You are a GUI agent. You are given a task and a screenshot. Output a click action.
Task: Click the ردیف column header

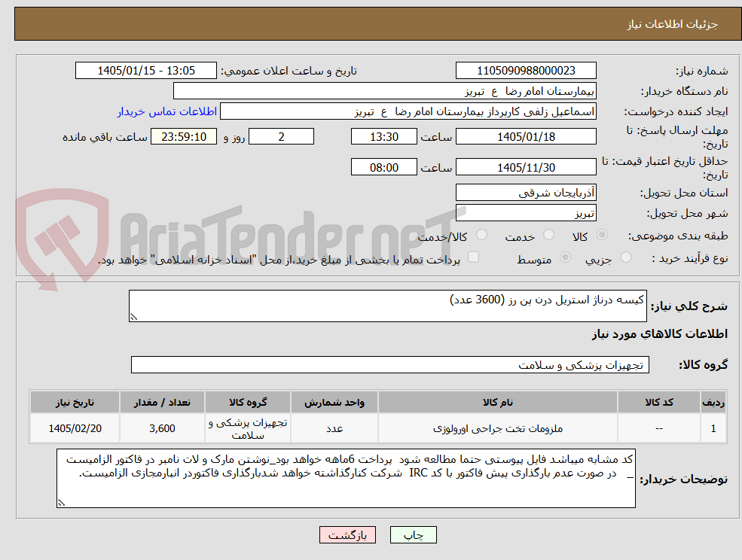pyautogui.click(x=713, y=403)
